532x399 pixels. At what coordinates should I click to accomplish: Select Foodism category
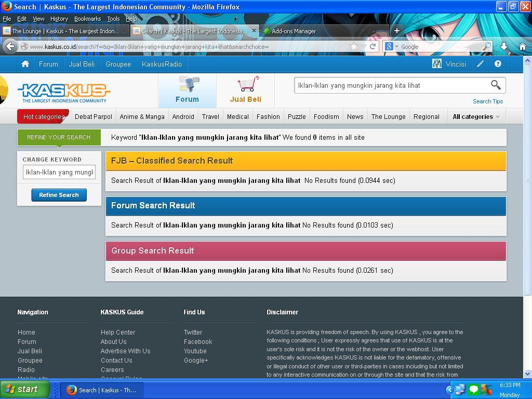pyautogui.click(x=326, y=117)
